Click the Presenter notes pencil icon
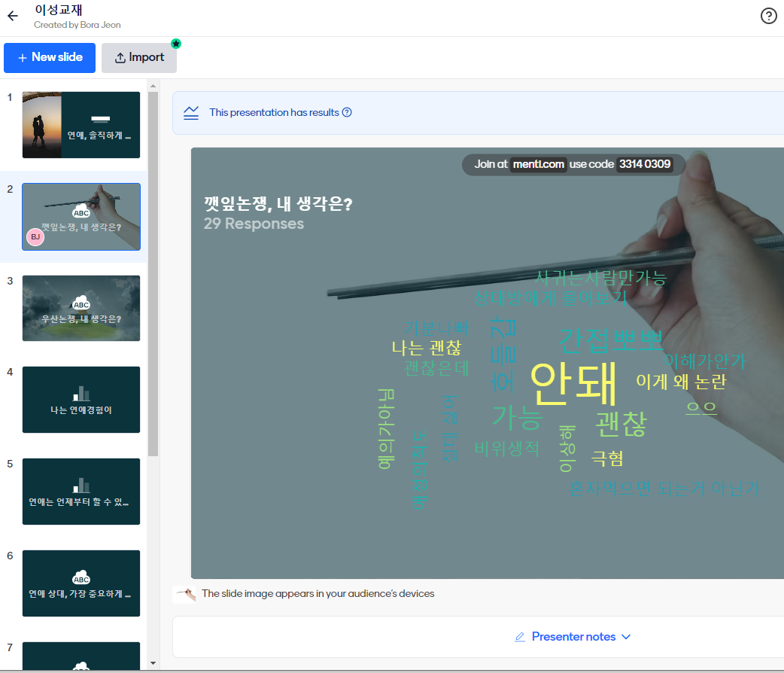 [x=520, y=637]
